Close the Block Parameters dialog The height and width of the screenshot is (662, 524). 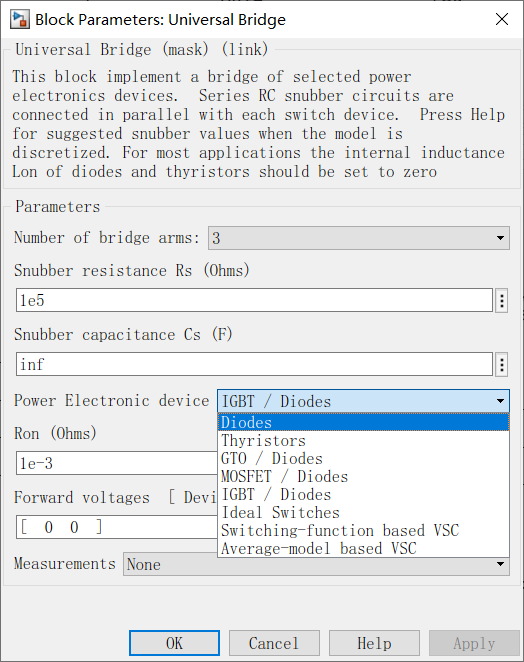click(502, 19)
